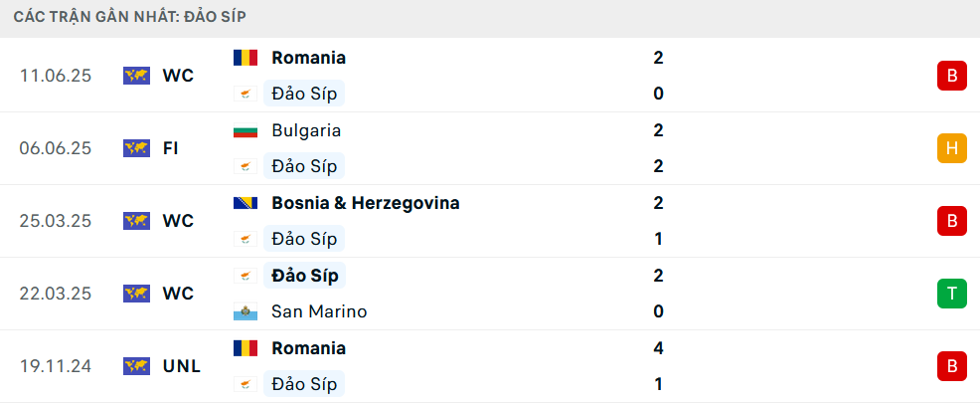Click the UNL competition icon for 19.11.24

click(136, 366)
